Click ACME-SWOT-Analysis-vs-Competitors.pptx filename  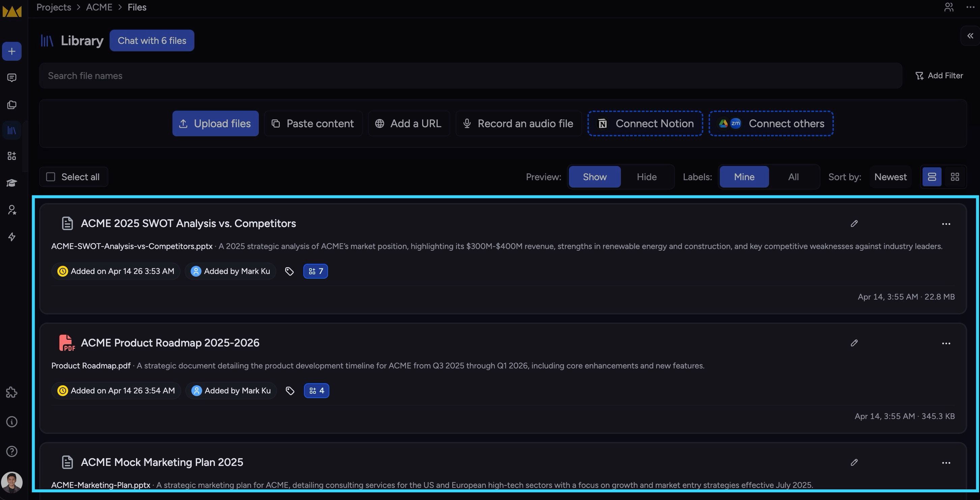(132, 246)
